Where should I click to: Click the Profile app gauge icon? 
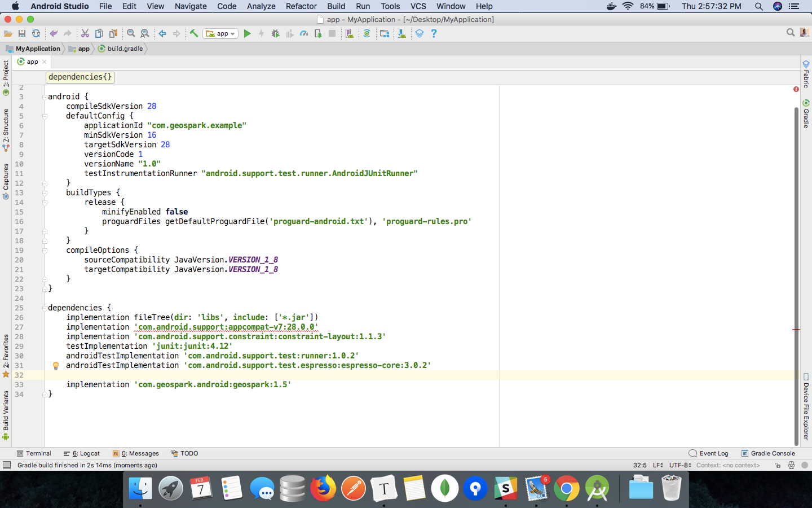(x=304, y=34)
